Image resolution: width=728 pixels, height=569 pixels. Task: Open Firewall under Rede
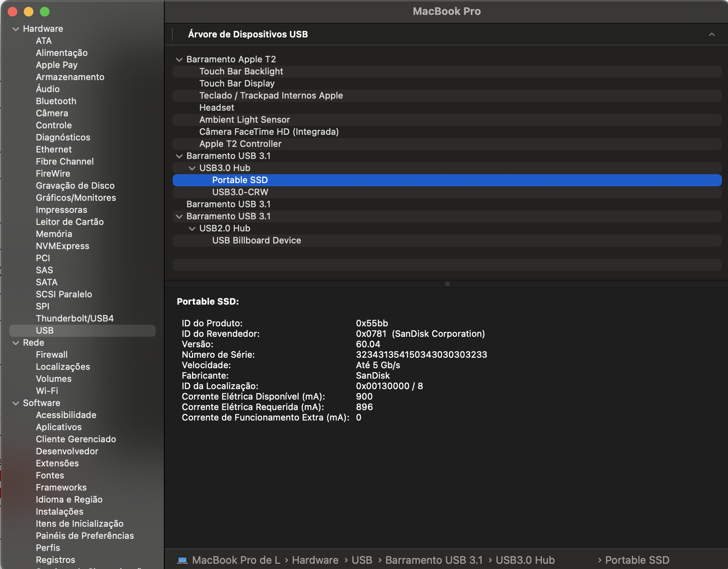[x=52, y=355]
